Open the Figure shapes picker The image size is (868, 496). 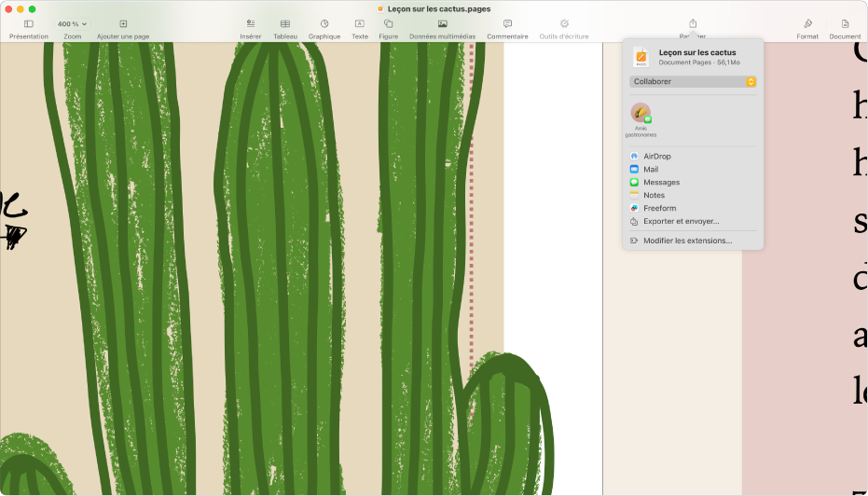click(x=388, y=28)
